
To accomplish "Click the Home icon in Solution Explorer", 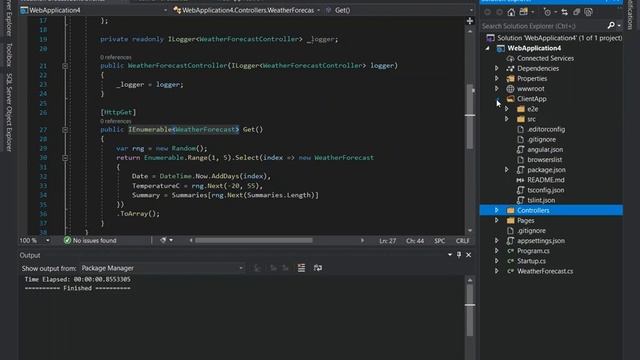I will coord(511,12).
